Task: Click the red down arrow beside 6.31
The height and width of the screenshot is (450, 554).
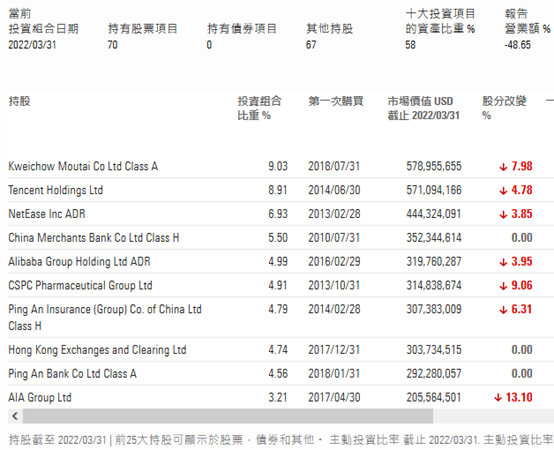Action: 503,310
